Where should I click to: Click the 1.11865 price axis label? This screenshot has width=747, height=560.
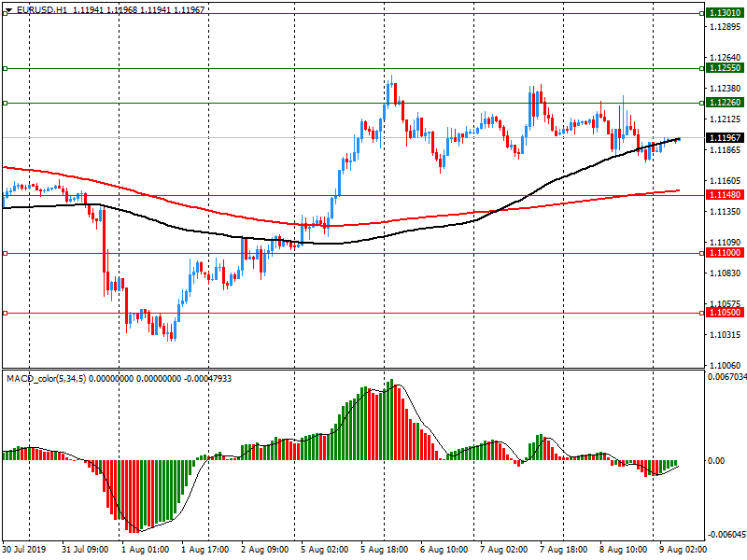[x=726, y=150]
